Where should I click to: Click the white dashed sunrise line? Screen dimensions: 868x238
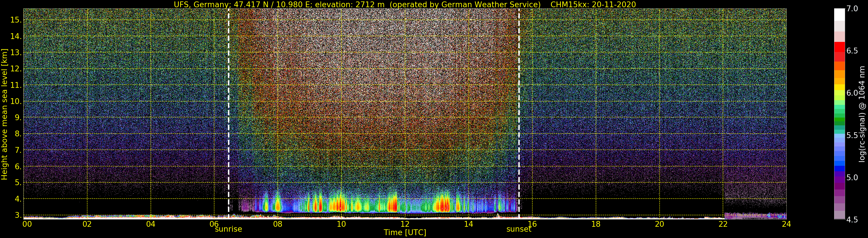coord(228,114)
